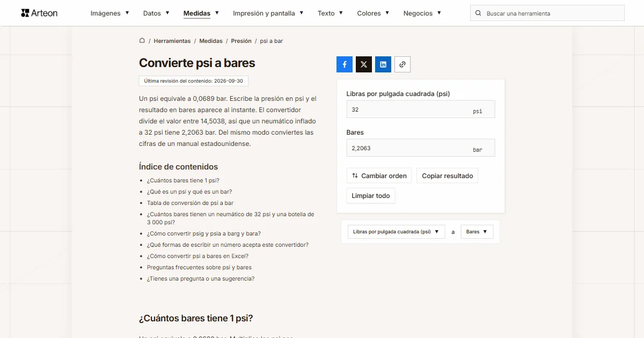Share the page on X

point(364,64)
